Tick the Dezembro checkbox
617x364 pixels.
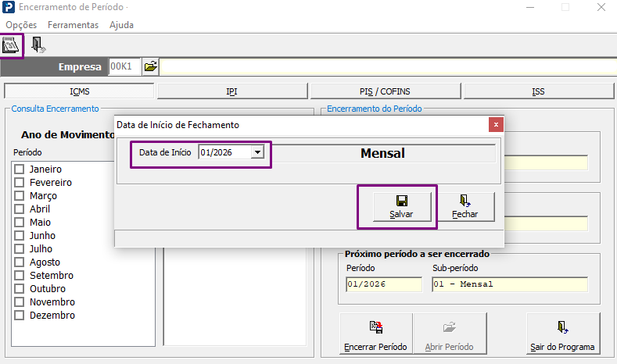click(20, 316)
